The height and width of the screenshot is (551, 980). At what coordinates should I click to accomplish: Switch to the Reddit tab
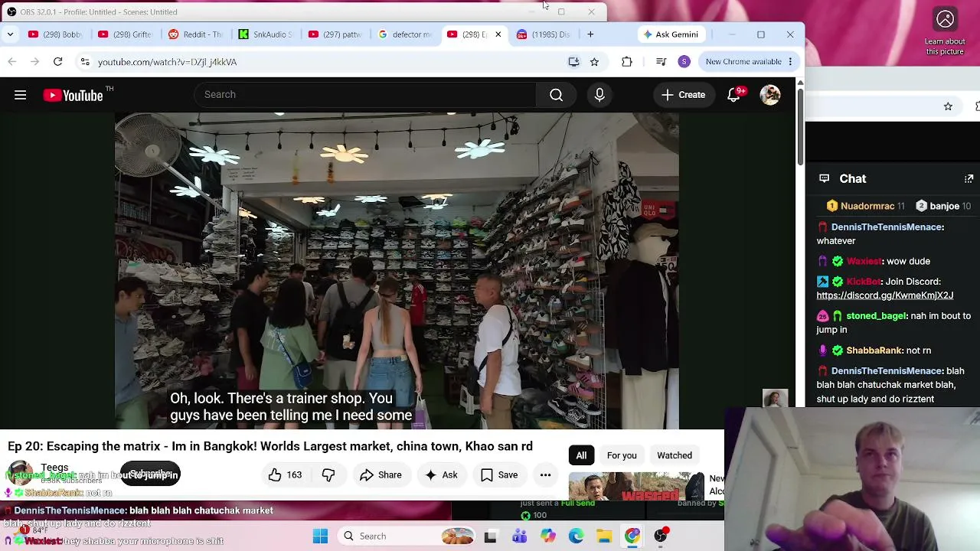click(195, 34)
